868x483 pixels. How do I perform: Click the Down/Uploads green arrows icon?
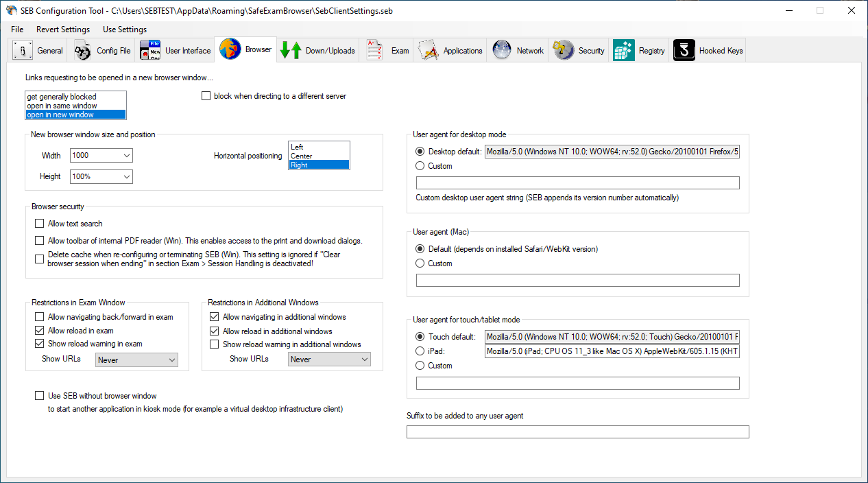coord(291,50)
